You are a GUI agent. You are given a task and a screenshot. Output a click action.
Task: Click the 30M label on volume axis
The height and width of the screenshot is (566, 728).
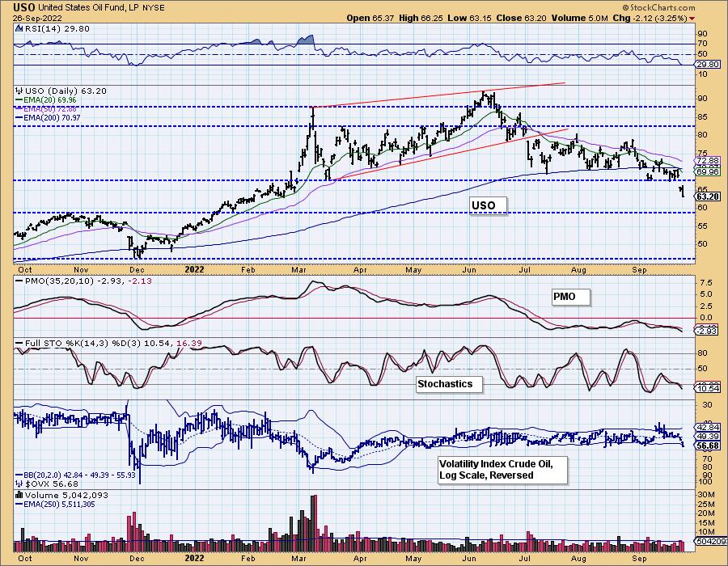coord(706,495)
